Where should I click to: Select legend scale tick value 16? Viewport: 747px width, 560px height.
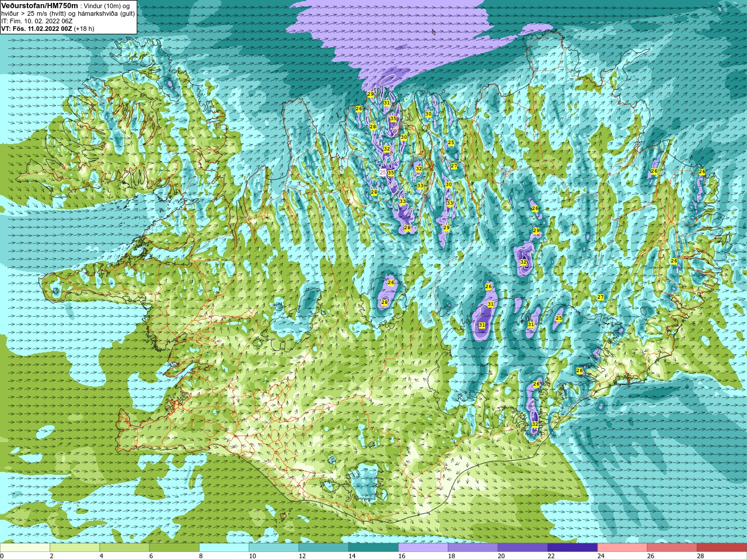pyautogui.click(x=402, y=556)
